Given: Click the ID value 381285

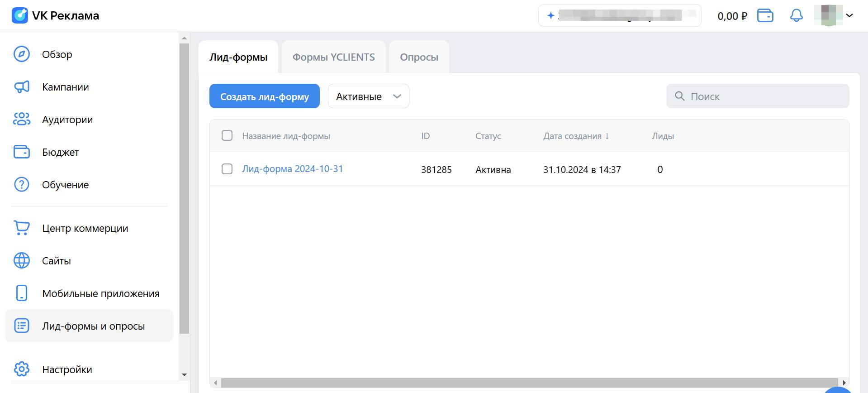Looking at the screenshot, I should click(436, 169).
